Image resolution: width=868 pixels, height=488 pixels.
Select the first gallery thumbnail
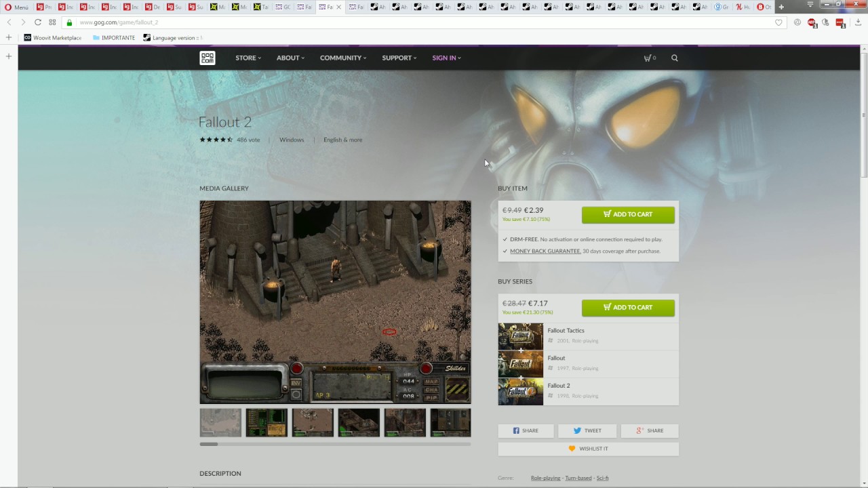pos(220,422)
